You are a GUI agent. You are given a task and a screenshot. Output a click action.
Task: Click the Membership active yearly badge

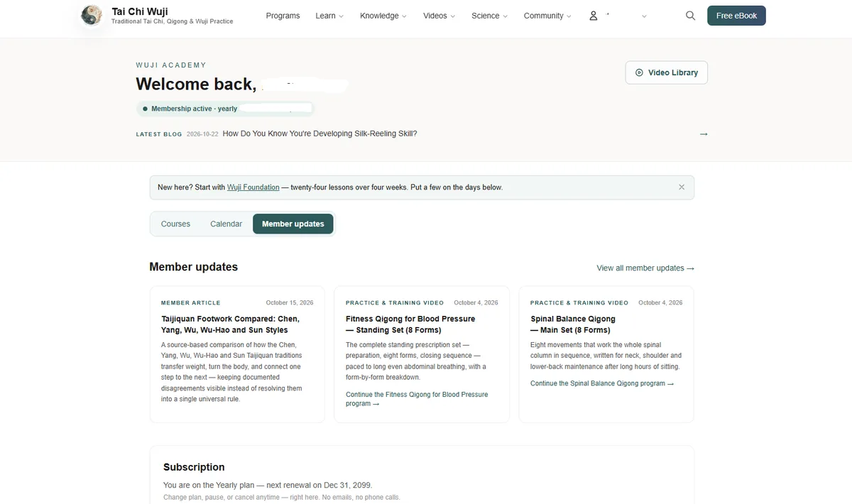tap(225, 109)
